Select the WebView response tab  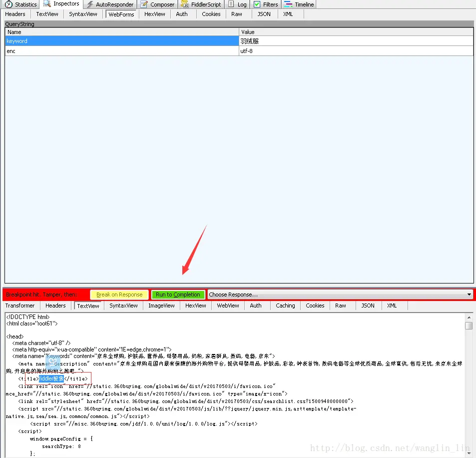228,305
